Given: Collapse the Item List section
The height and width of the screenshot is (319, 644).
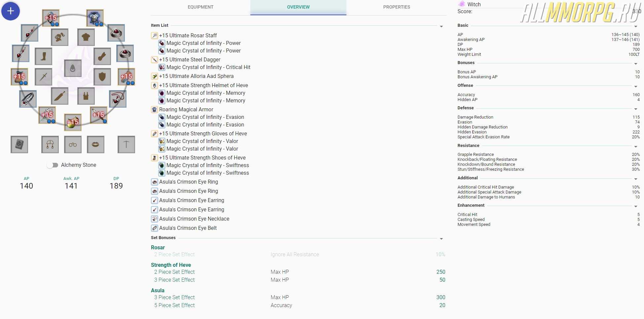Looking at the screenshot, I should tap(441, 26).
